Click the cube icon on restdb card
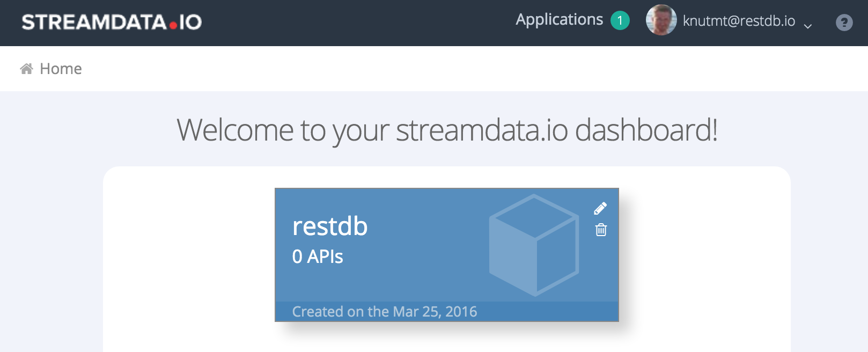 (534, 245)
